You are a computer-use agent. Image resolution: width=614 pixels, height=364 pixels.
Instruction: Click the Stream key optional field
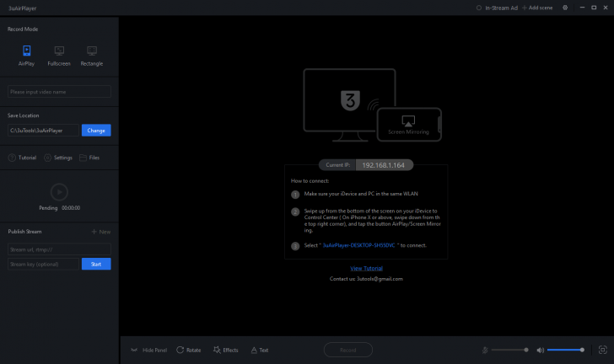pyautogui.click(x=43, y=265)
